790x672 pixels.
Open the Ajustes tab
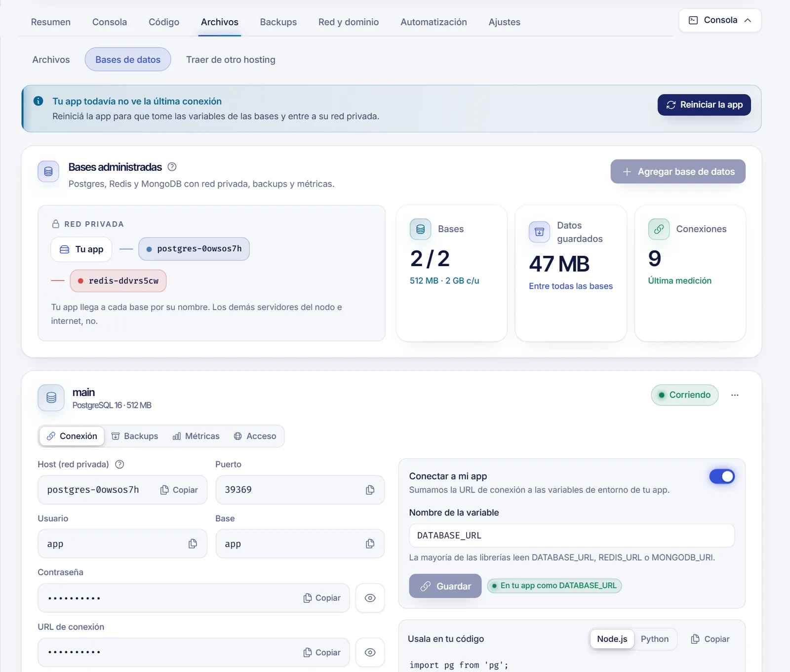[x=504, y=22]
